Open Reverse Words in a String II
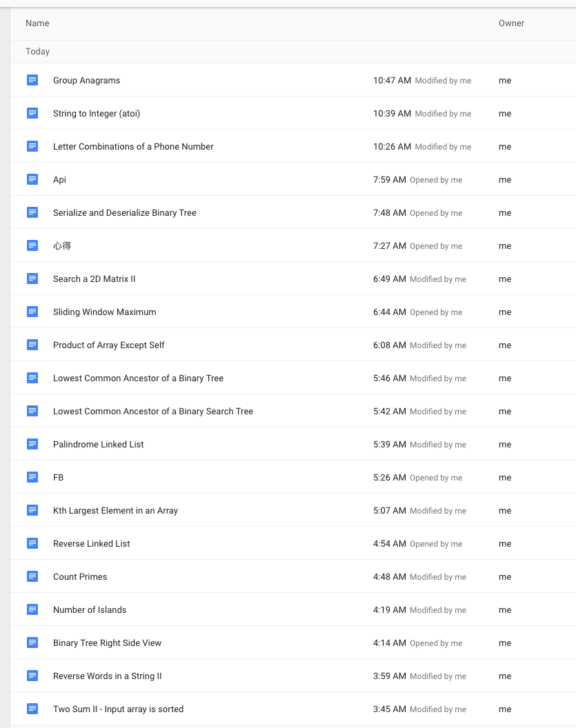The height and width of the screenshot is (728, 576). pos(108,676)
